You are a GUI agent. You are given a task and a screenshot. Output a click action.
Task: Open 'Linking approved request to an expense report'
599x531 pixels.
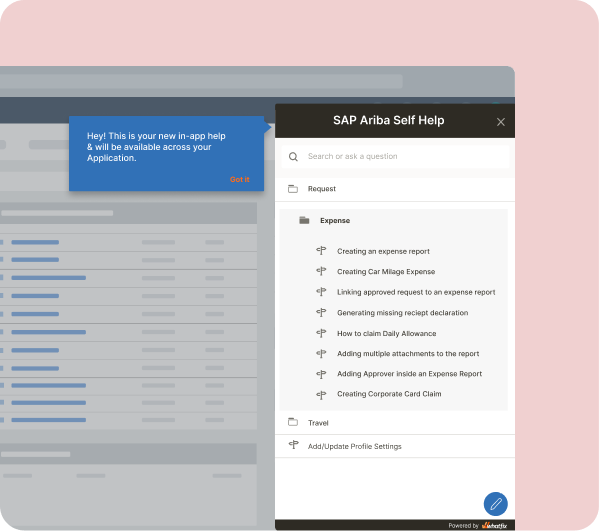[x=416, y=292]
